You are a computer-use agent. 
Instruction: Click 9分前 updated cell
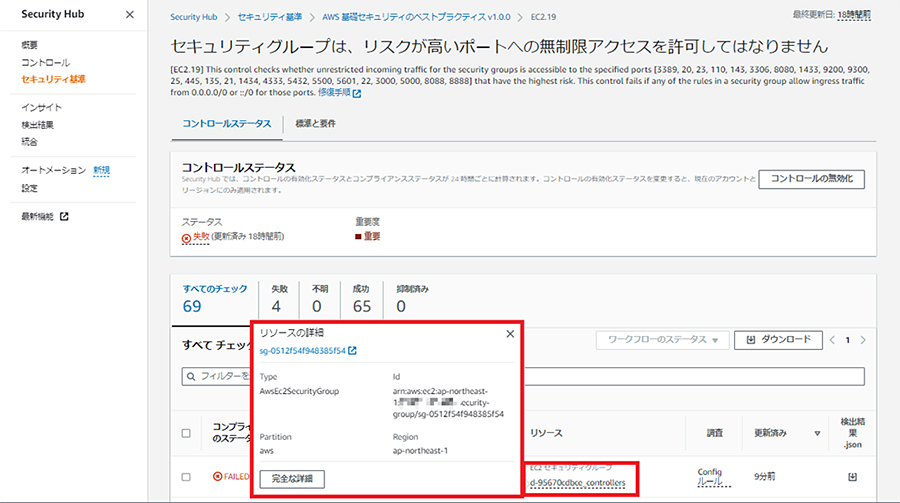[x=765, y=477]
